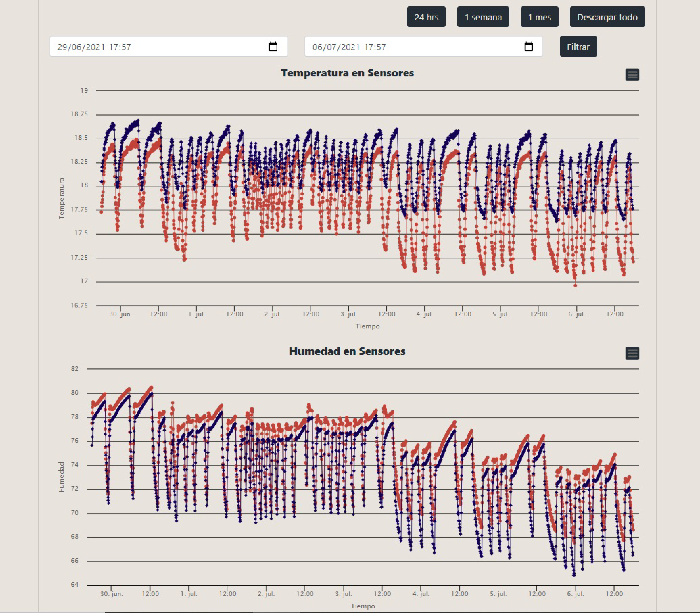Viewport: 700px width, 613px height.
Task: Open the calendar picker for the end date
Action: (528, 46)
